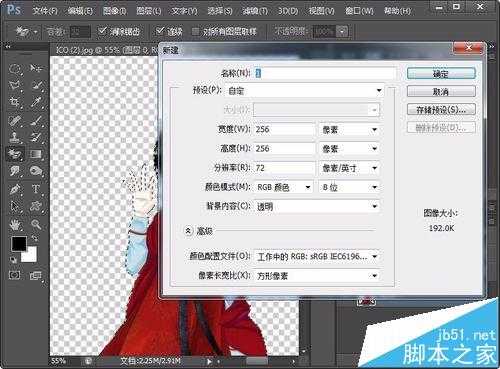Open the 图层(L) menu
This screenshot has width=500, height=369.
pyautogui.click(x=149, y=11)
